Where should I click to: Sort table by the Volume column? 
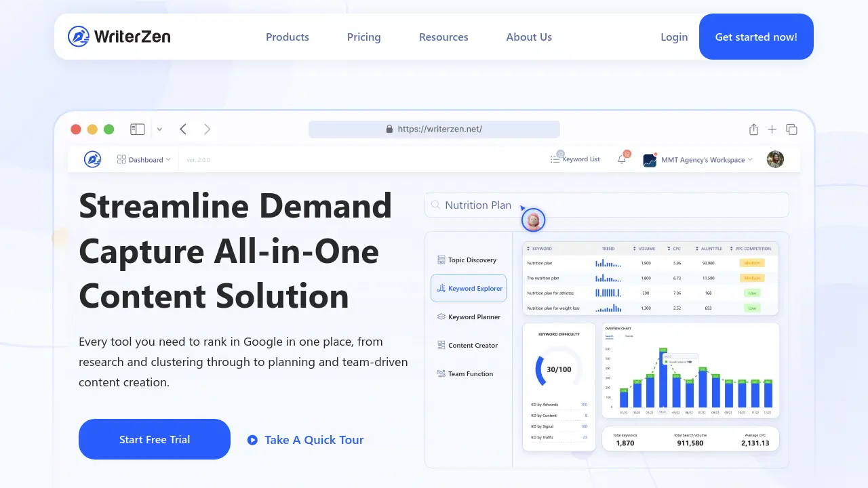coord(644,249)
